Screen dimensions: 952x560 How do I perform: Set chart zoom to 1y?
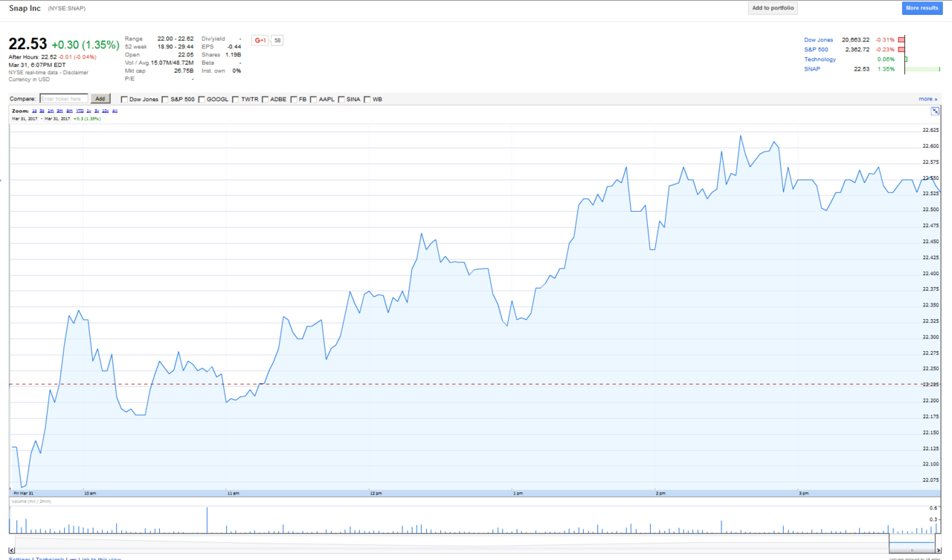89,111
